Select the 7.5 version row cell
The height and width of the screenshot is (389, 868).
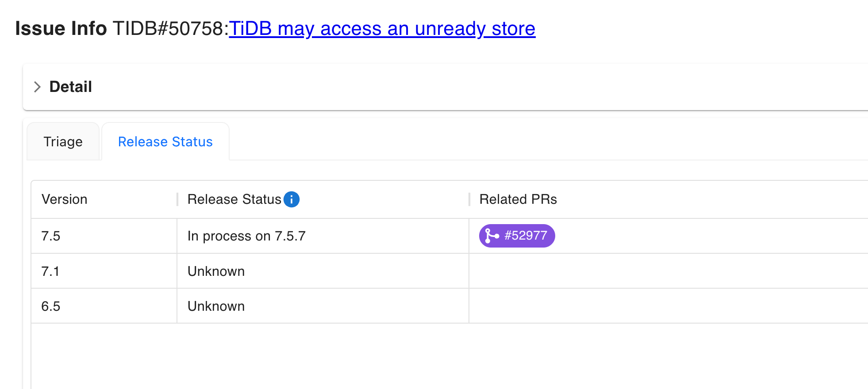point(51,236)
